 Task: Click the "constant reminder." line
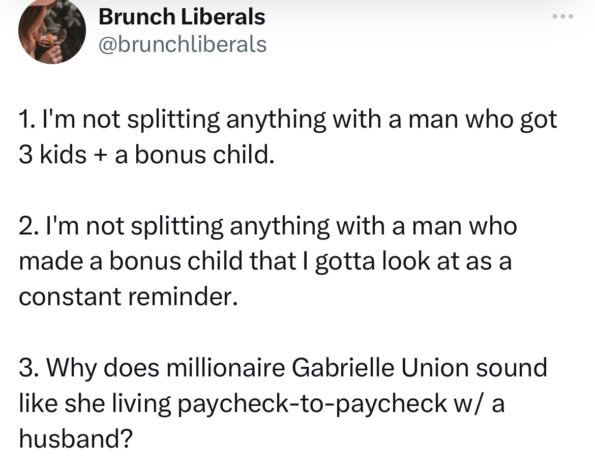pos(129,297)
